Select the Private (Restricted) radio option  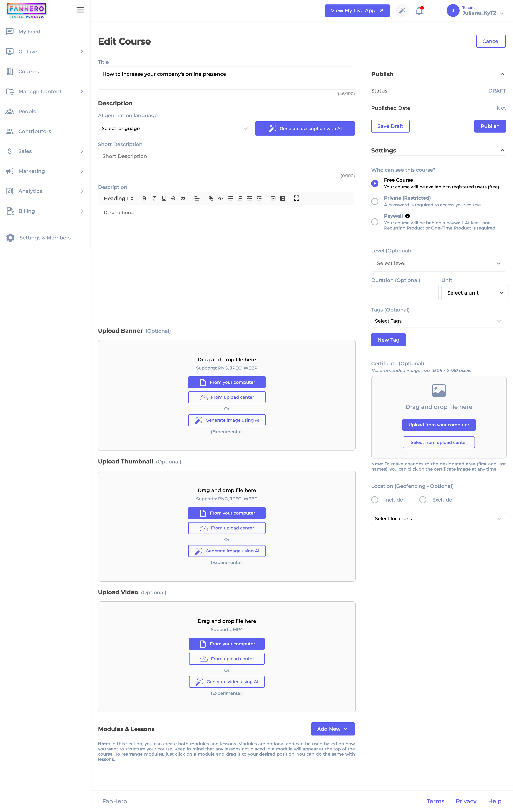pyautogui.click(x=375, y=201)
